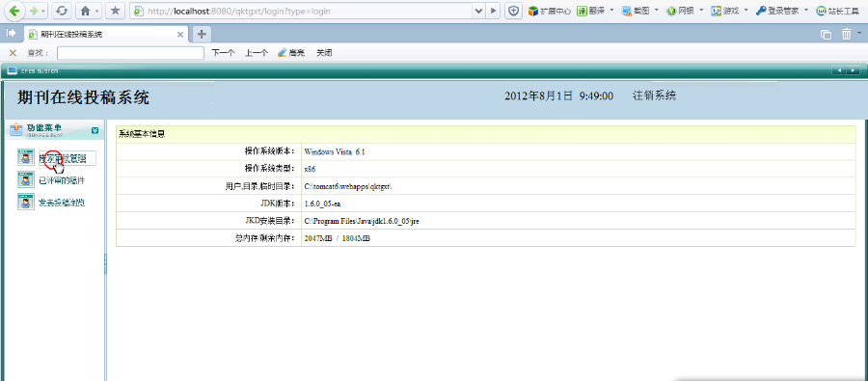Click the browser back arrow button
Viewport: 868px width, 381px height.
coord(14,11)
